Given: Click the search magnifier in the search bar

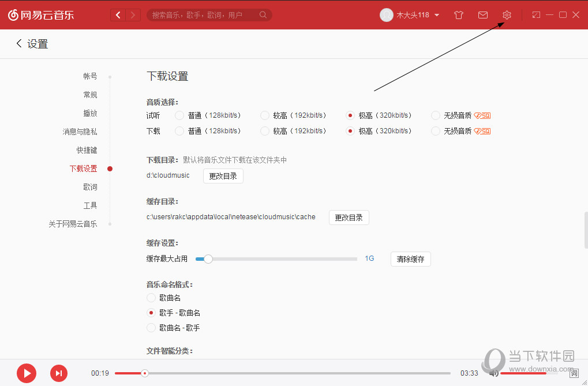Looking at the screenshot, I should click(x=263, y=14).
